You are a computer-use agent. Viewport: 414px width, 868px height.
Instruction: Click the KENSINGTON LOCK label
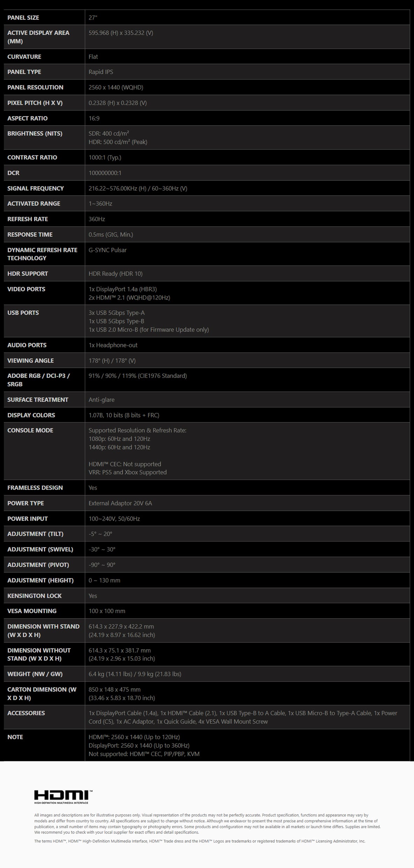tap(34, 595)
